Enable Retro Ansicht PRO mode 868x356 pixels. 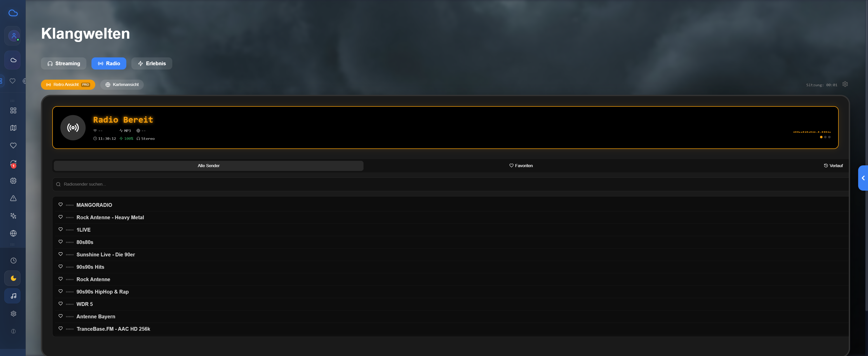click(68, 85)
